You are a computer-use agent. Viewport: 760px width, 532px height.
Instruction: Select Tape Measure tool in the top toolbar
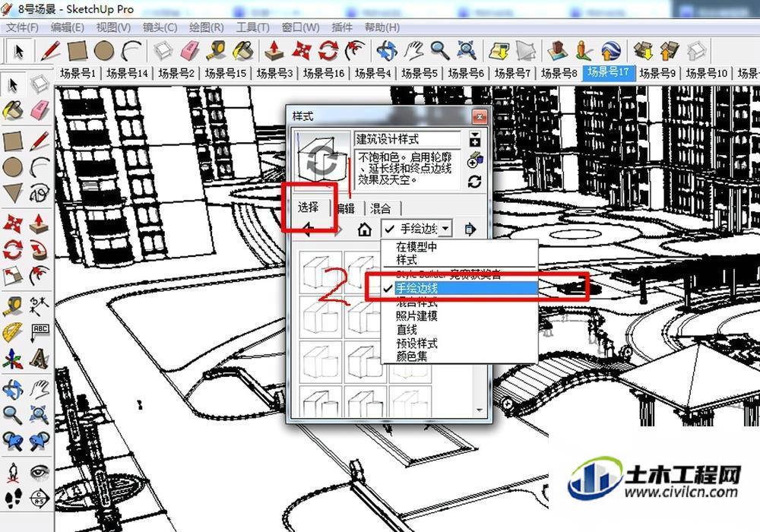click(216, 50)
